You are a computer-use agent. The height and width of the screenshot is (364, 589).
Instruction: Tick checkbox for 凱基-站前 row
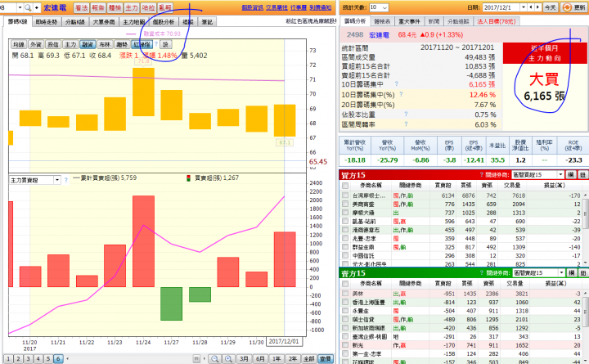(x=345, y=221)
